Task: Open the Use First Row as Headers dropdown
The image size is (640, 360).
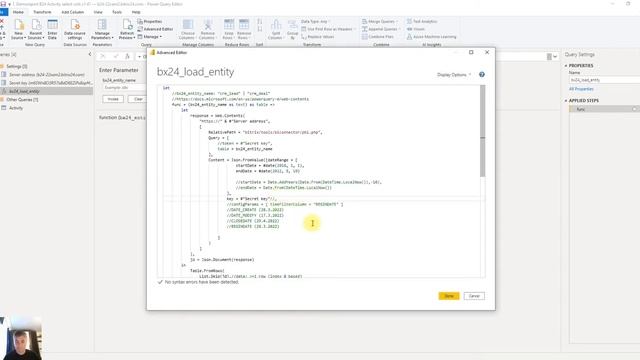Action: pyautogui.click(x=329, y=29)
